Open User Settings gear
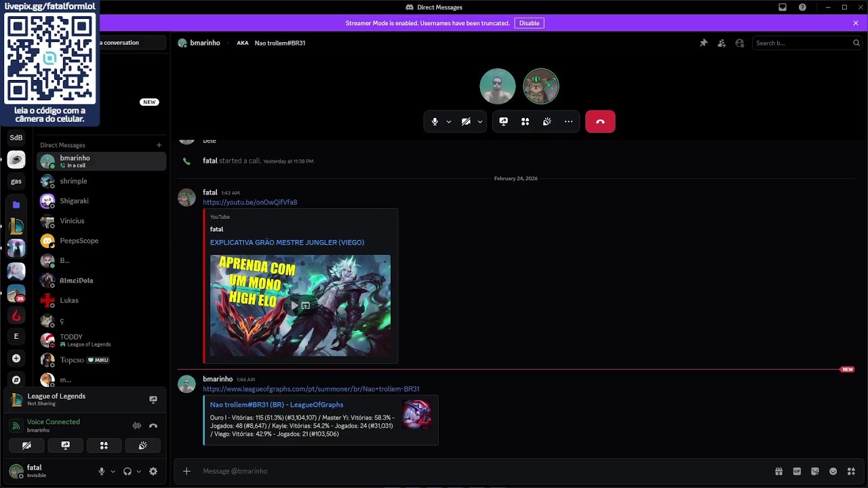 tap(153, 471)
